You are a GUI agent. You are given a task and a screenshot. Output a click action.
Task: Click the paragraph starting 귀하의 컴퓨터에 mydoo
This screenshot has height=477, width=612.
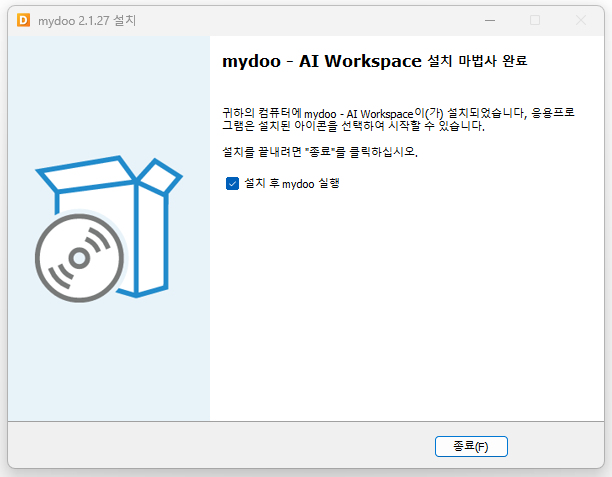[398, 119]
